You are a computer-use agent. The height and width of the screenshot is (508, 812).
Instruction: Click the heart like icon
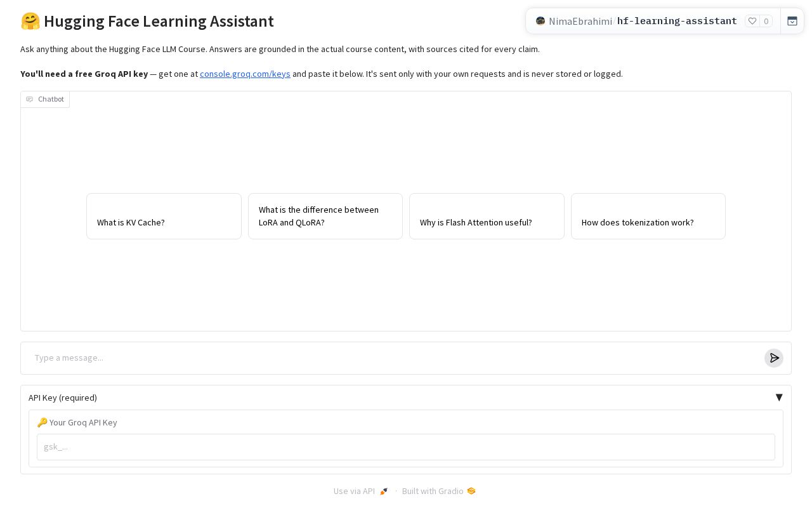pos(752,21)
